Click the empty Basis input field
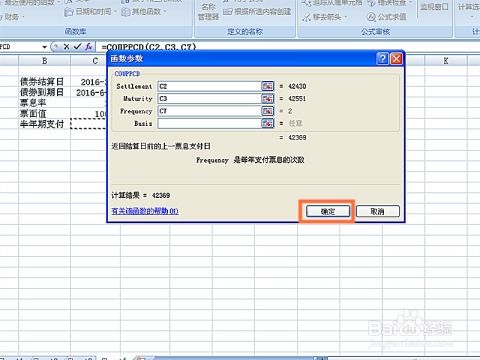 pyautogui.click(x=209, y=123)
